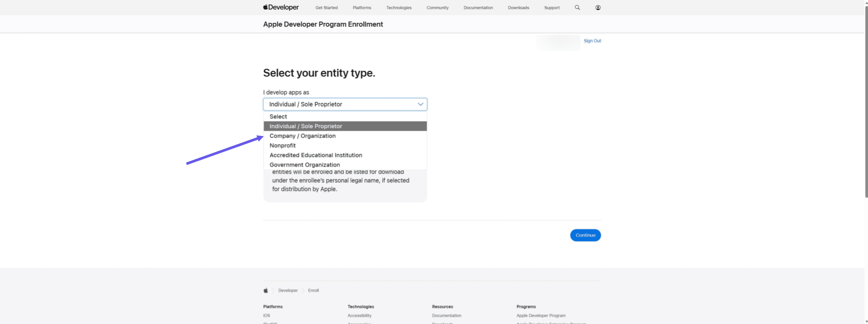Screen dimensions: 868x324
Task: Choose Individual / Sole Proprietor option
Action: click(x=345, y=126)
